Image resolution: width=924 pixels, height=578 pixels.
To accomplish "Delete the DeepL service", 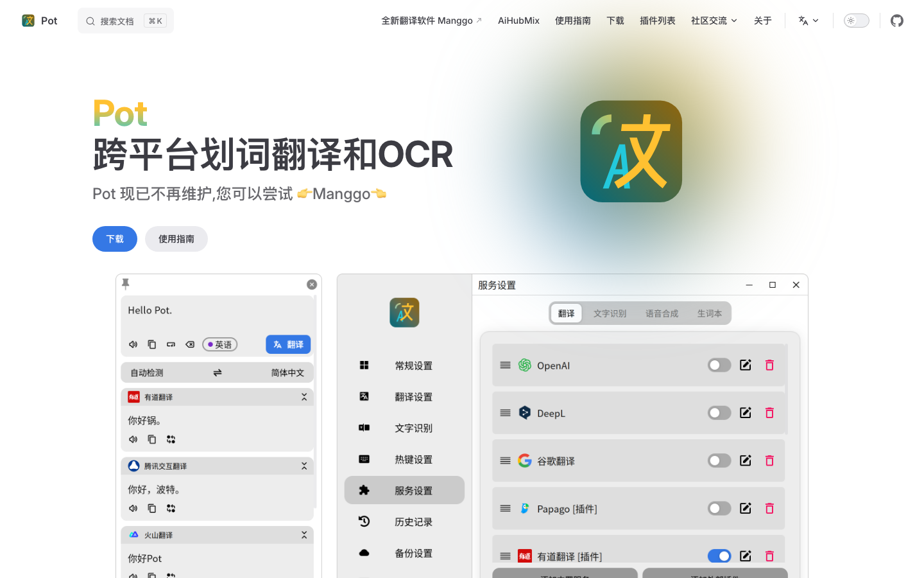I will pos(769,413).
